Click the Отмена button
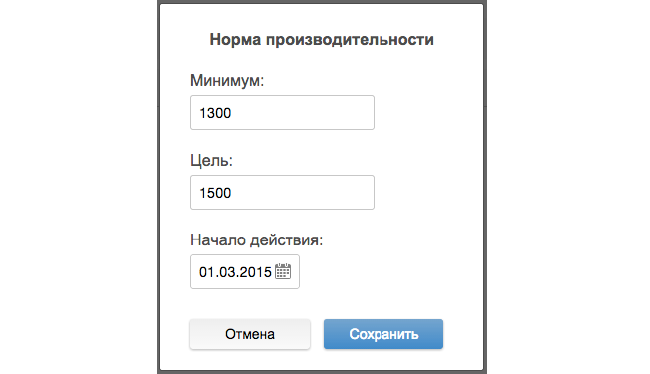This screenshot has width=650, height=374. click(x=250, y=334)
